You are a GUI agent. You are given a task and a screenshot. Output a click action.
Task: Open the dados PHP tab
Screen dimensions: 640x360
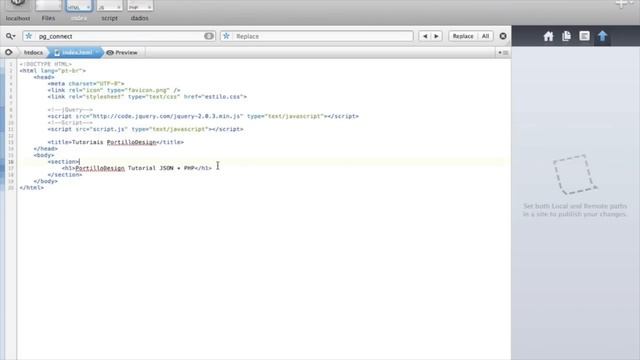point(140,11)
